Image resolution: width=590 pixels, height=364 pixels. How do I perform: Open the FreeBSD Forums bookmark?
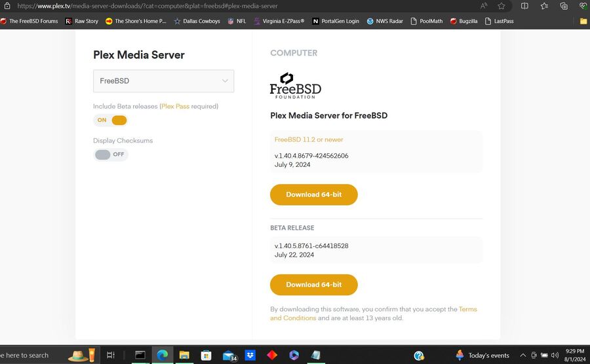click(29, 21)
